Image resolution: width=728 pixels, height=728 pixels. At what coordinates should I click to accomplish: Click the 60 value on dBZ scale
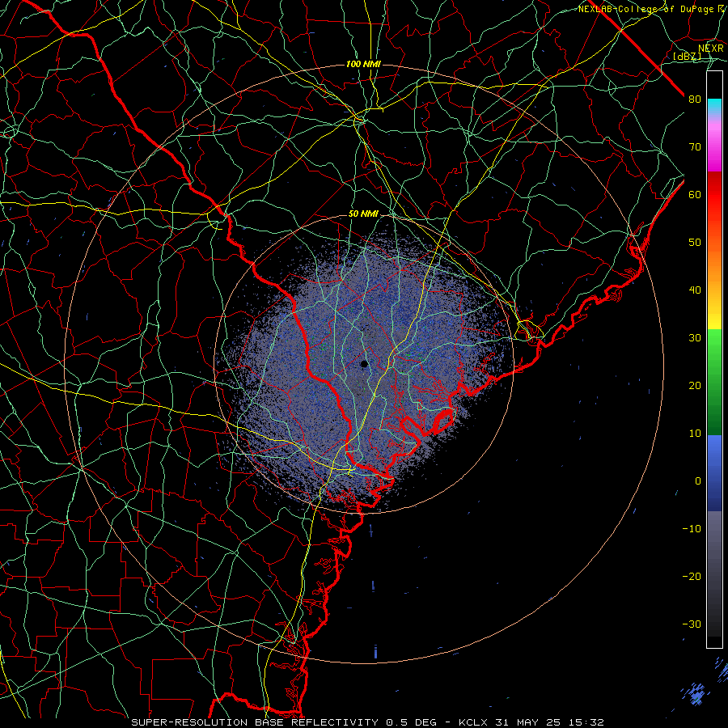695,195
